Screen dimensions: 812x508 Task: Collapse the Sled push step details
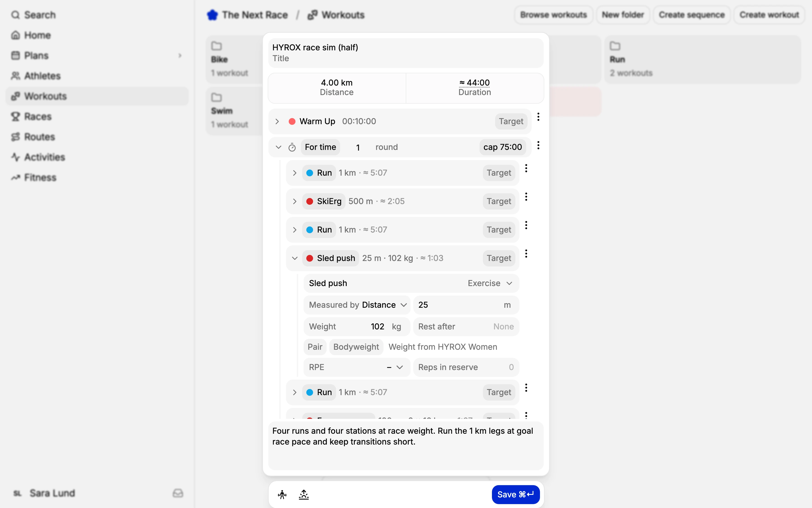[x=295, y=258]
